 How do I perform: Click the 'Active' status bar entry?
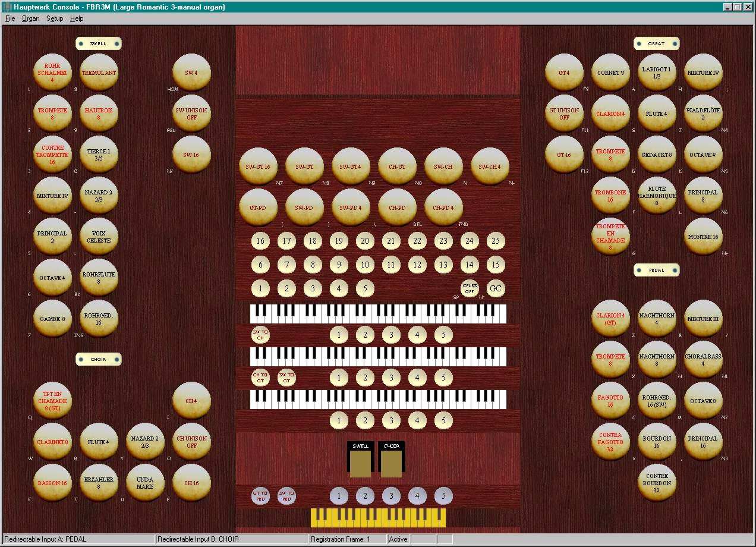(x=398, y=539)
